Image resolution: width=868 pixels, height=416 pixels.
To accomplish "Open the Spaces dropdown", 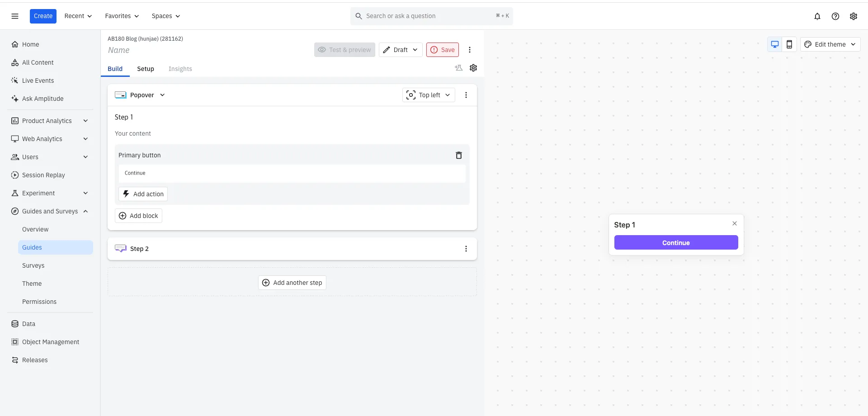I will point(165,16).
